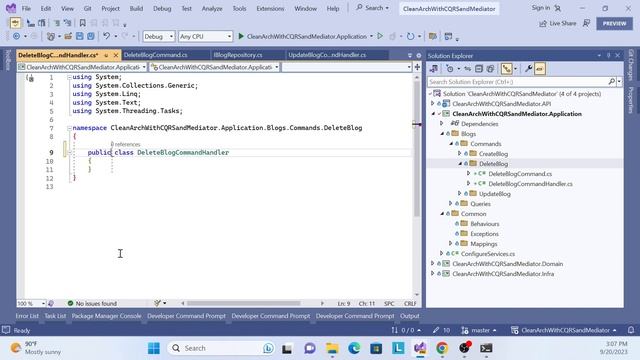
Task: Toggle bookmark icon in top toolbar
Action: click(82, 23)
